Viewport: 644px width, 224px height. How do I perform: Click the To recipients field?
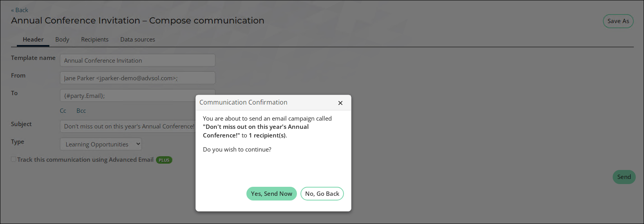pos(128,96)
